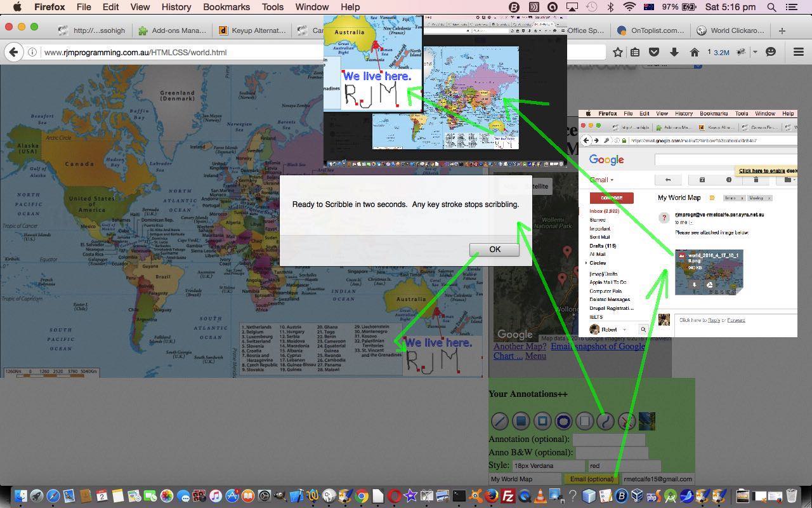Viewport: 812px width, 508px height.
Task: Launch VLC cone icon in Dock
Action: [x=540, y=496]
